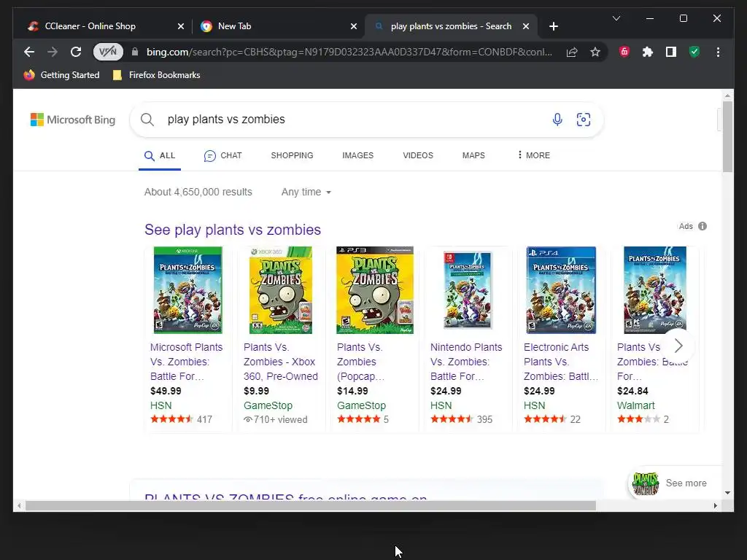Open Getting Started bookmark
Screen dimensions: 747x560
[61, 75]
